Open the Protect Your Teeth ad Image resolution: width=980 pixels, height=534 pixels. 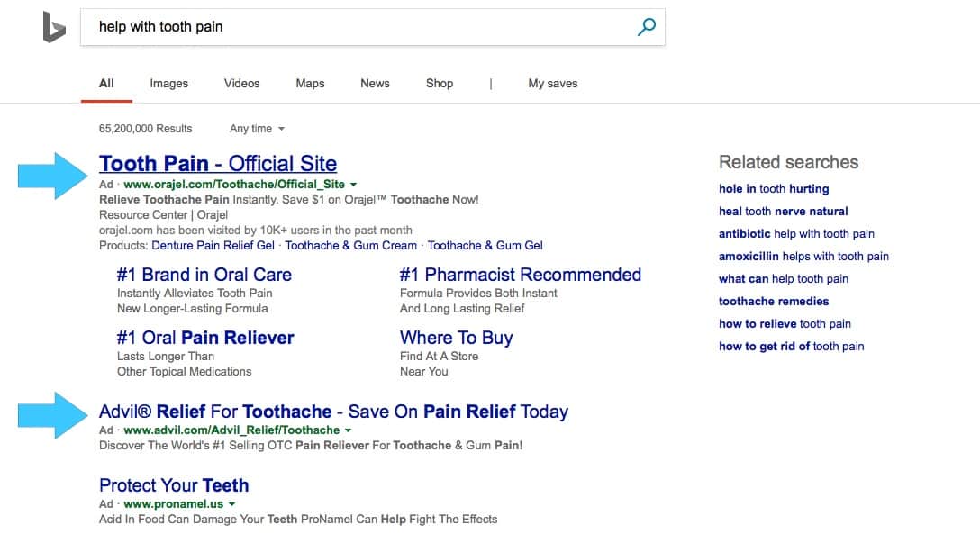[x=173, y=485]
